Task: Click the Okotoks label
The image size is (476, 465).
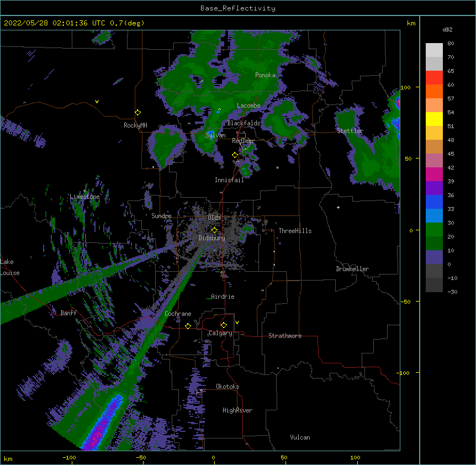Action: click(x=228, y=387)
